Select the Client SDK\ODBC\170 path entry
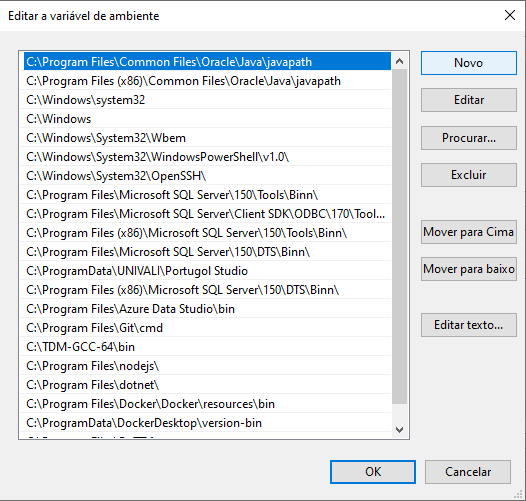526x501 pixels. [x=205, y=214]
